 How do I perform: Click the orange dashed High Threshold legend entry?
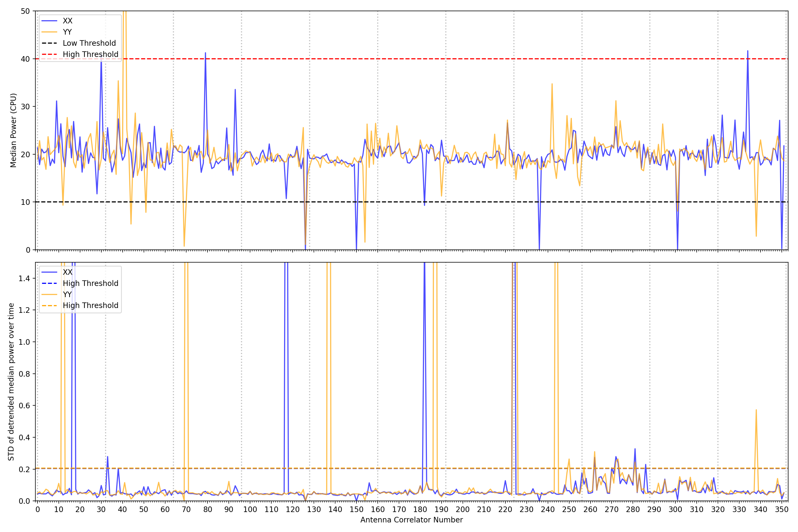[90, 305]
